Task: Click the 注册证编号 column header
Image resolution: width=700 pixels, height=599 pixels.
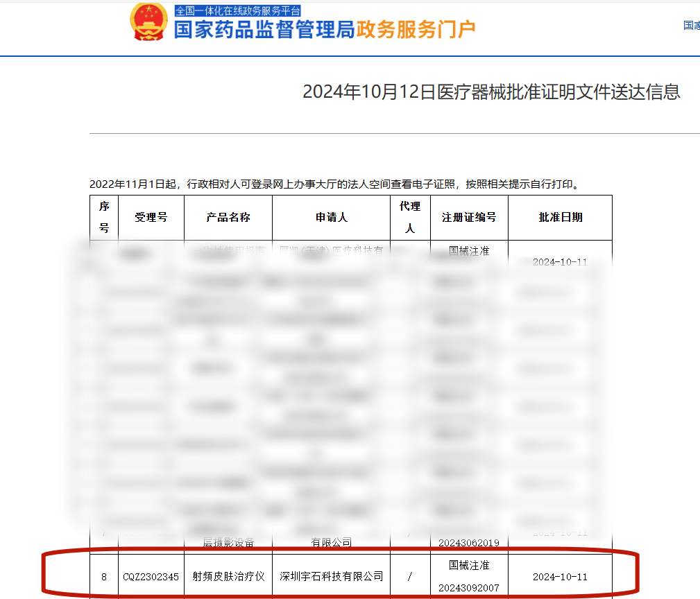Action: [x=469, y=217]
